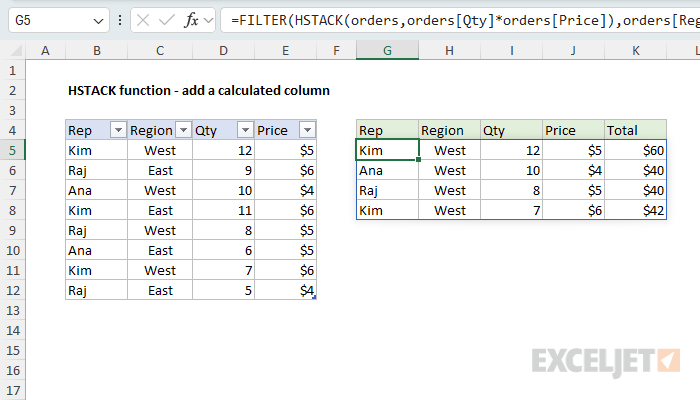Click the cancel (X) formula bar icon
Viewport: 700px width, 400px height.
[143, 20]
